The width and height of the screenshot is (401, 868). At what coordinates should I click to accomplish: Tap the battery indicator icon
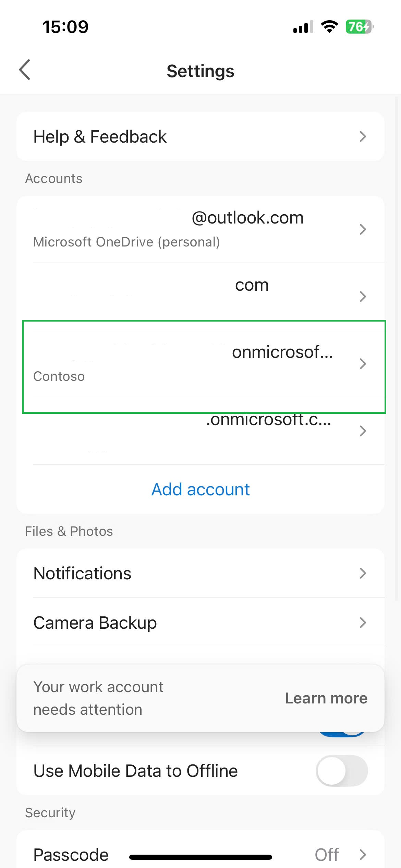(x=359, y=26)
